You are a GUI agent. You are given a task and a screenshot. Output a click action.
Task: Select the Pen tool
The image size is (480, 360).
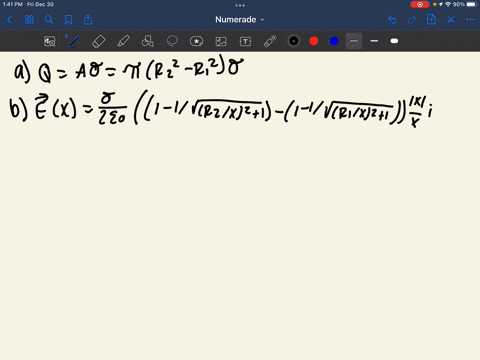pos(74,41)
